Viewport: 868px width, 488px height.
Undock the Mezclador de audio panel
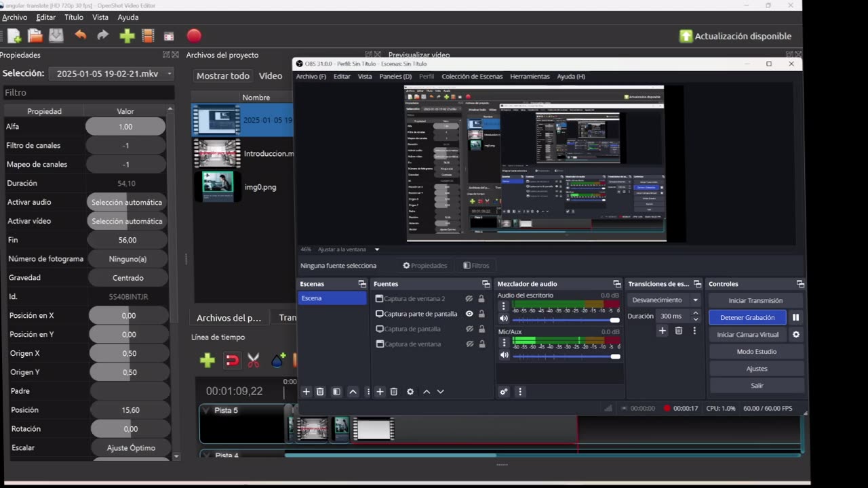pos(616,284)
